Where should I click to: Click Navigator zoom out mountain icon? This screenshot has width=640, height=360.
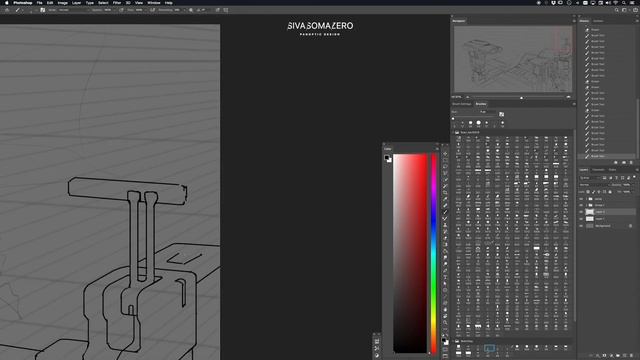pos(468,97)
